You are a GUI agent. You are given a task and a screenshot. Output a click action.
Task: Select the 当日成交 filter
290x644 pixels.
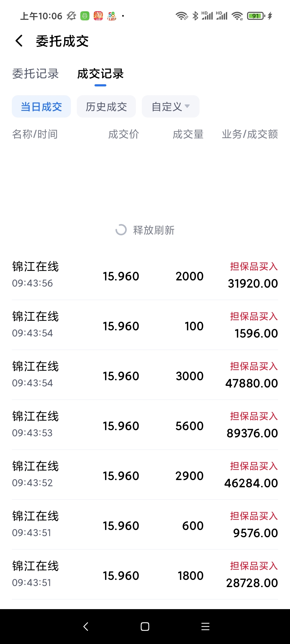41,107
